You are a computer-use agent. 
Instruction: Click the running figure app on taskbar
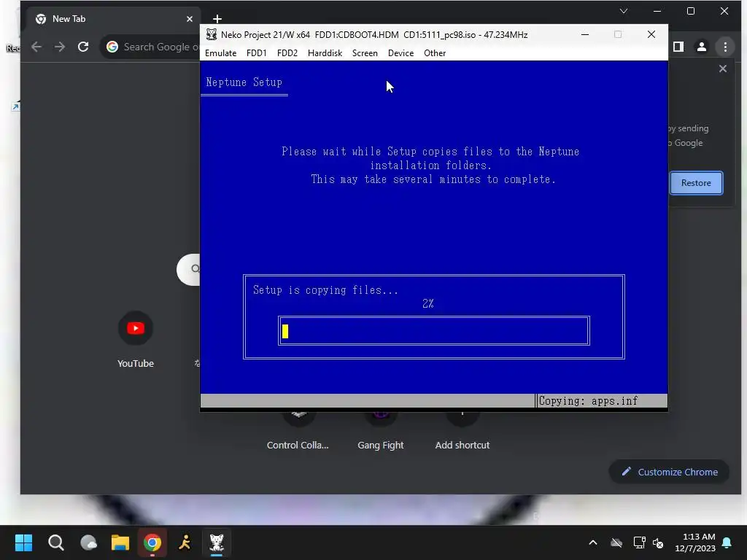tap(185, 542)
